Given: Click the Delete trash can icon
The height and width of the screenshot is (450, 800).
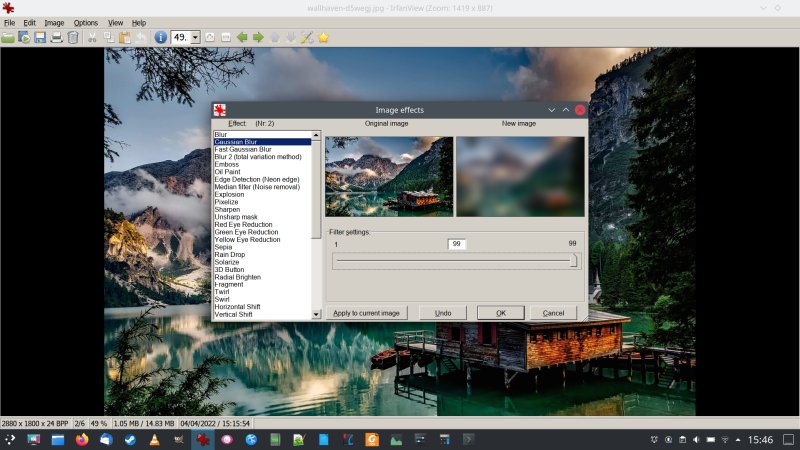Looking at the screenshot, I should [72, 37].
